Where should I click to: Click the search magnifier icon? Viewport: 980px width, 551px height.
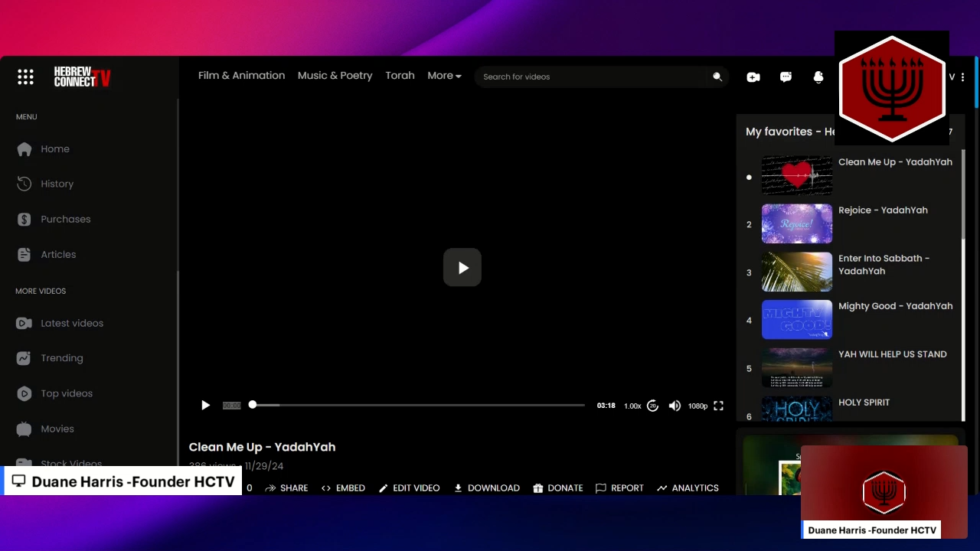pos(717,77)
